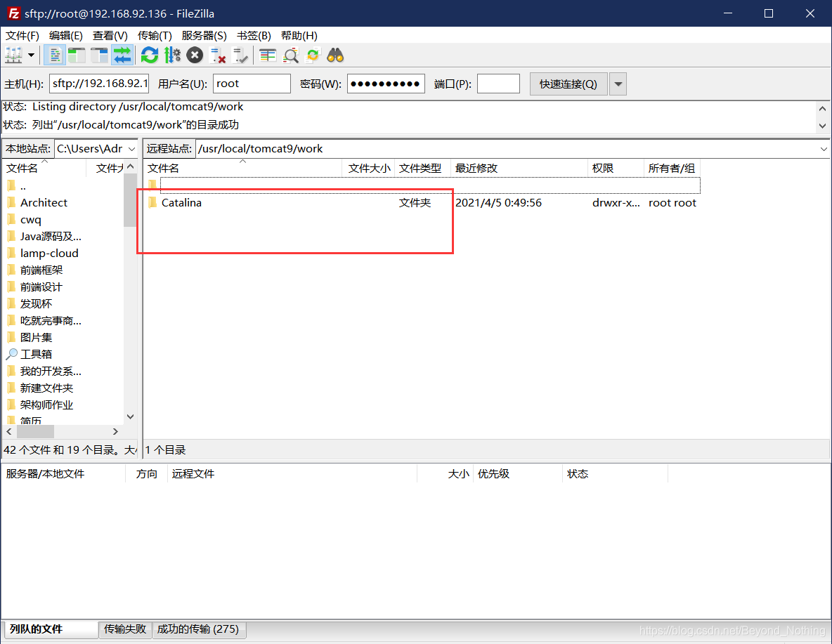This screenshot has height=644, width=832.
Task: Focus the 用户名(U) username field
Action: [252, 84]
